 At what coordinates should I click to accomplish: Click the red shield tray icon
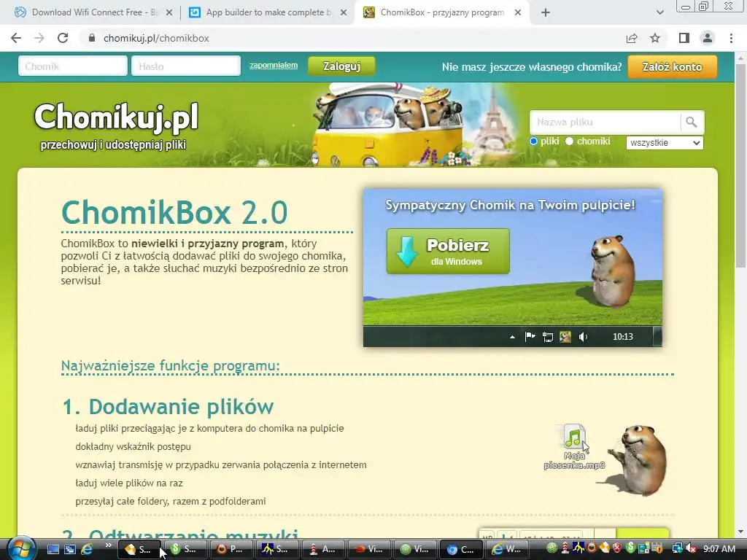click(617, 548)
